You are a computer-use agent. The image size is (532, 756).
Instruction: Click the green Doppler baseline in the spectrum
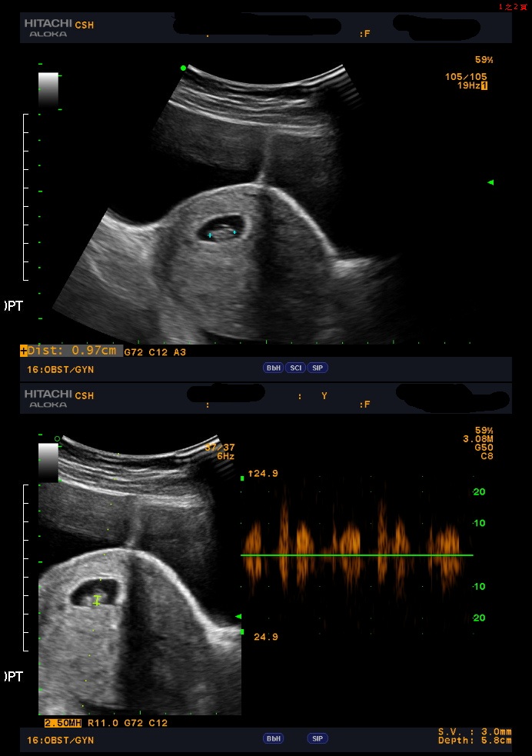pyautogui.click(x=357, y=555)
